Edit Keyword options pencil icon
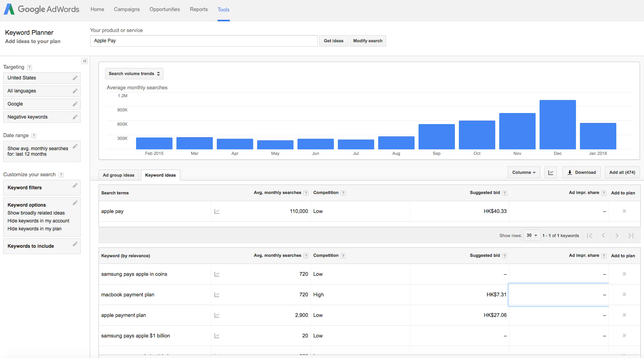This screenshot has width=644, height=358. pyautogui.click(x=75, y=203)
